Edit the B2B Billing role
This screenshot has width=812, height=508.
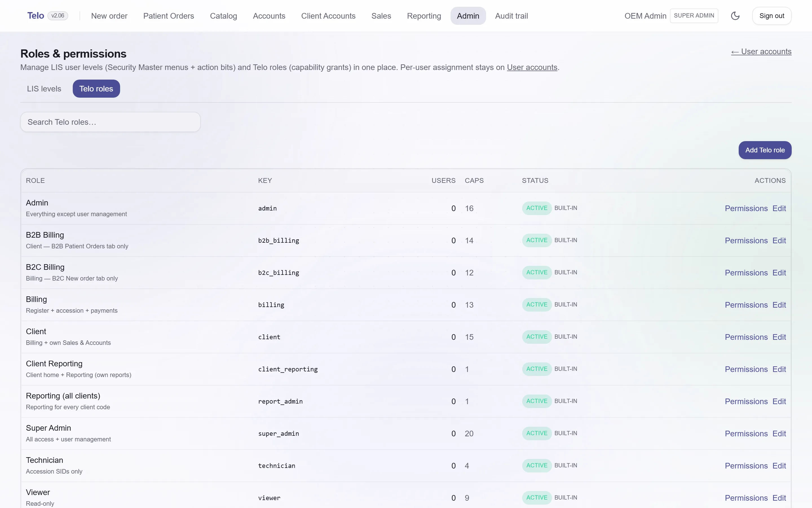coord(779,240)
